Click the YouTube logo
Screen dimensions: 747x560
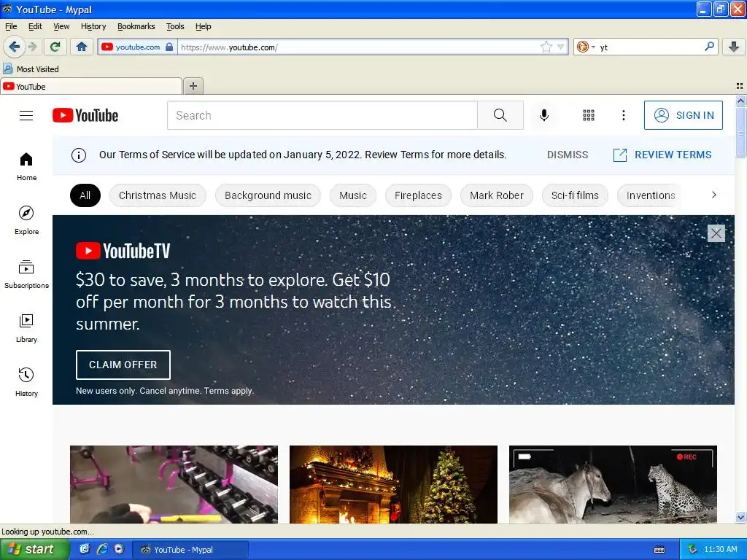pos(85,115)
